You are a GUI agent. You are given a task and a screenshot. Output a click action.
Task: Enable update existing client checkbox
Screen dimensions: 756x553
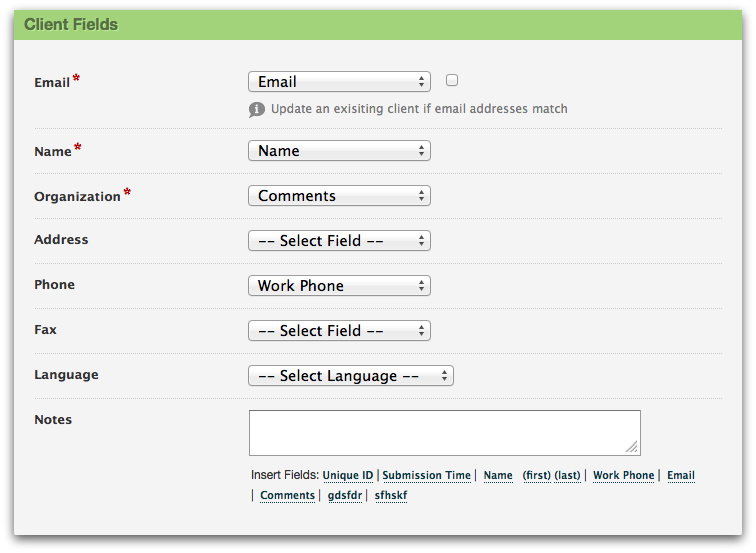(452, 80)
